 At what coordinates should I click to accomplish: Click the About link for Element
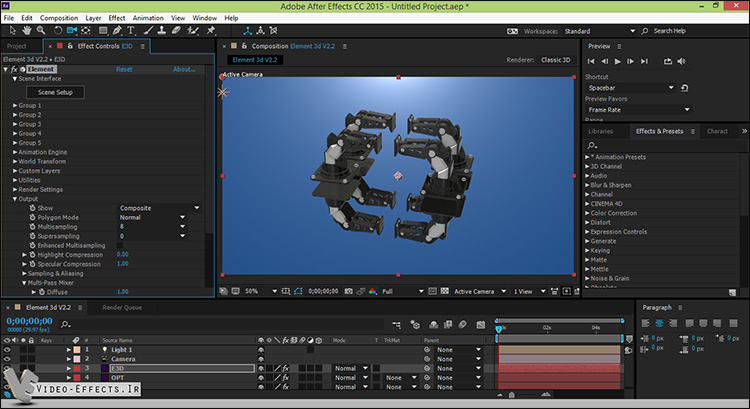coord(184,69)
